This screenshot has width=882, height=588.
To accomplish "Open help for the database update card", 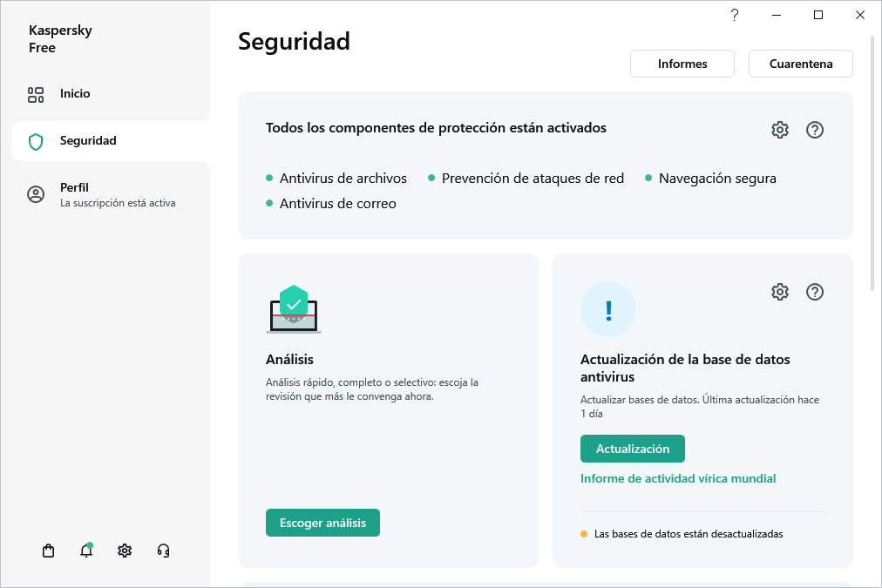I will coord(815,291).
